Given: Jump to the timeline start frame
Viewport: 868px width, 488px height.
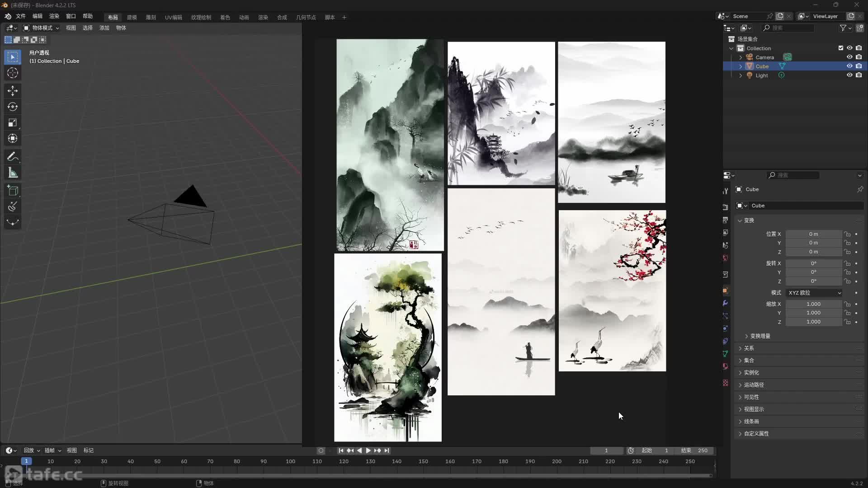Looking at the screenshot, I should tap(341, 450).
